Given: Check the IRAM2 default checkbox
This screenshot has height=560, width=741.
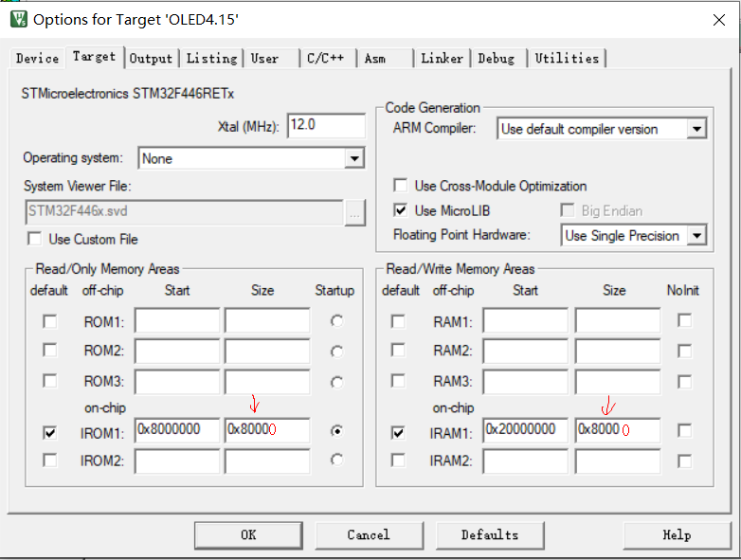Looking at the screenshot, I should 398,460.
